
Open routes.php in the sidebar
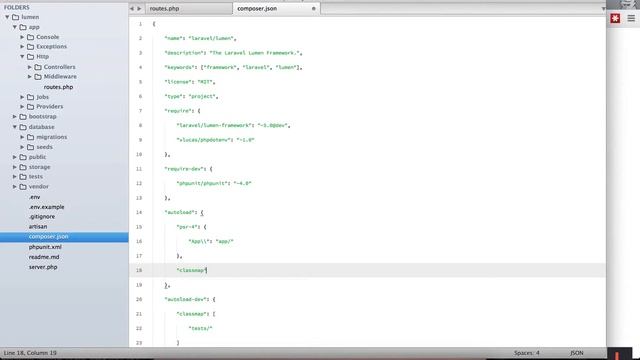tap(58, 87)
